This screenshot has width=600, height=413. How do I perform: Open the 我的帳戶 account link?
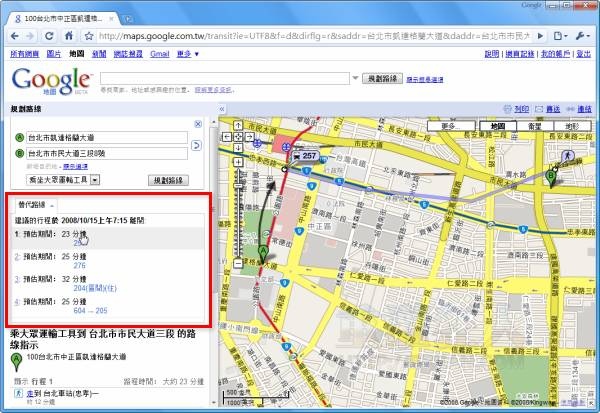pyautogui.click(x=555, y=54)
